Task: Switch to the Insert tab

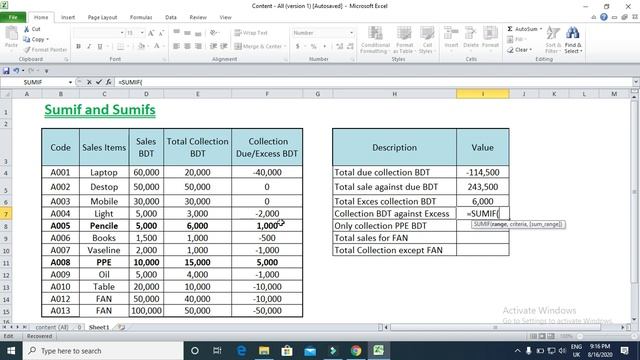Action: (68, 17)
